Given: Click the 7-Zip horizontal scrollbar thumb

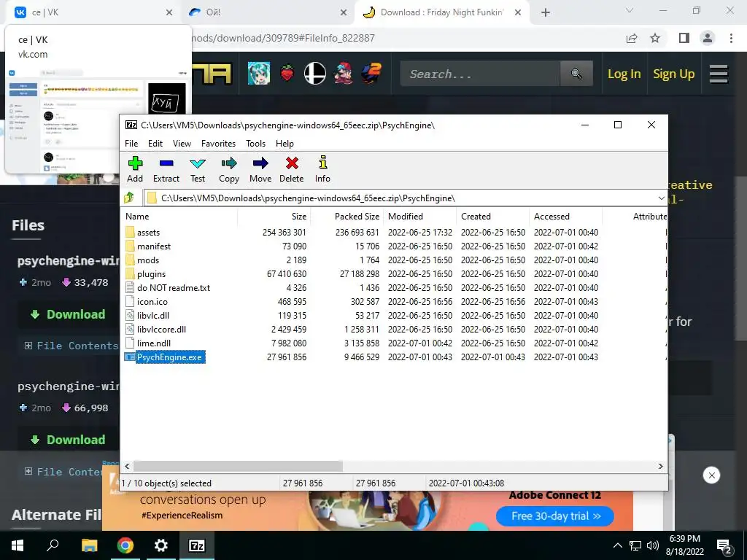Looking at the screenshot, I should coord(238,466).
